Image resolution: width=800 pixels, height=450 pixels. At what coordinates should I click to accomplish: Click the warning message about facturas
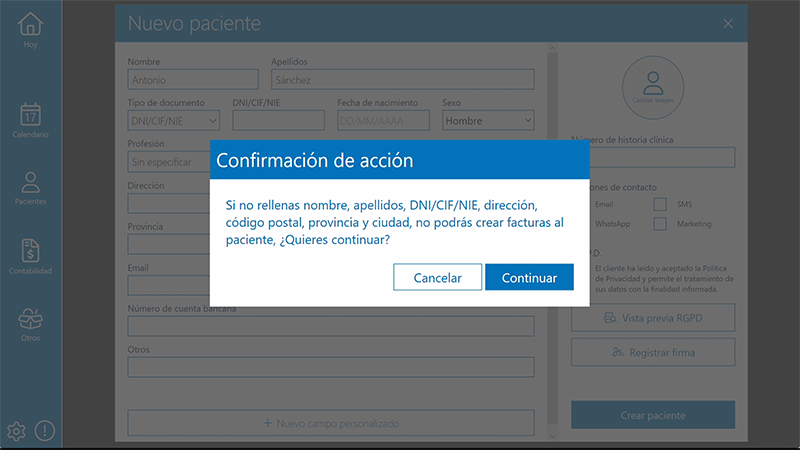point(394,222)
